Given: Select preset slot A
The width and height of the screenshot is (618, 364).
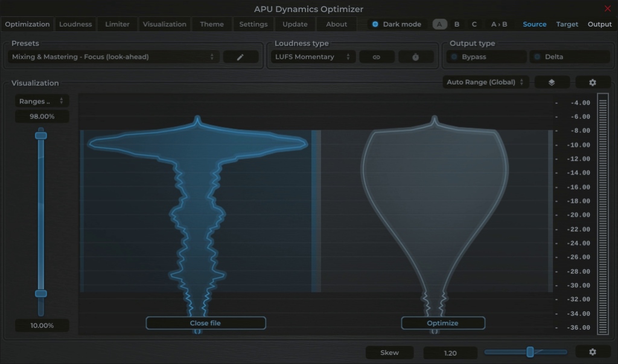Looking at the screenshot, I should pos(438,24).
